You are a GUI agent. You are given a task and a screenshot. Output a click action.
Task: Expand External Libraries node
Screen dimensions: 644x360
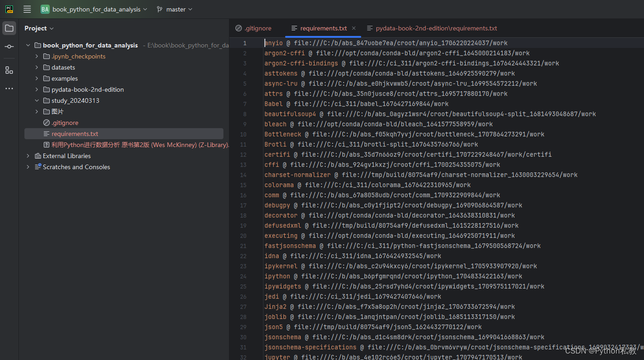click(28, 156)
